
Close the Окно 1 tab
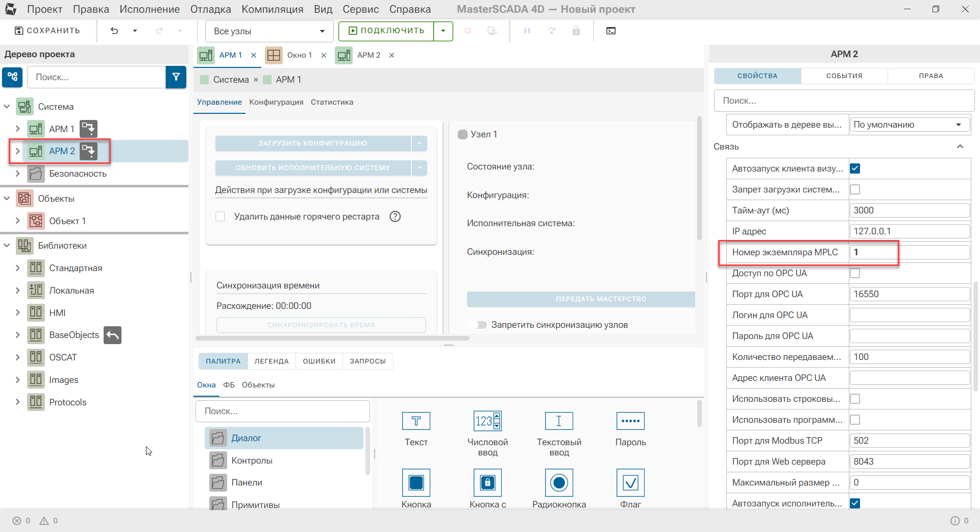pyautogui.click(x=324, y=55)
